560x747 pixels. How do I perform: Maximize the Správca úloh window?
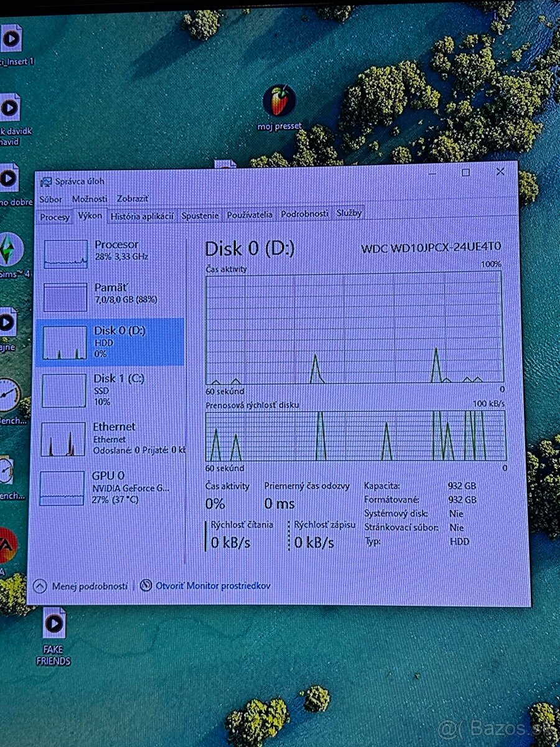pyautogui.click(x=465, y=172)
